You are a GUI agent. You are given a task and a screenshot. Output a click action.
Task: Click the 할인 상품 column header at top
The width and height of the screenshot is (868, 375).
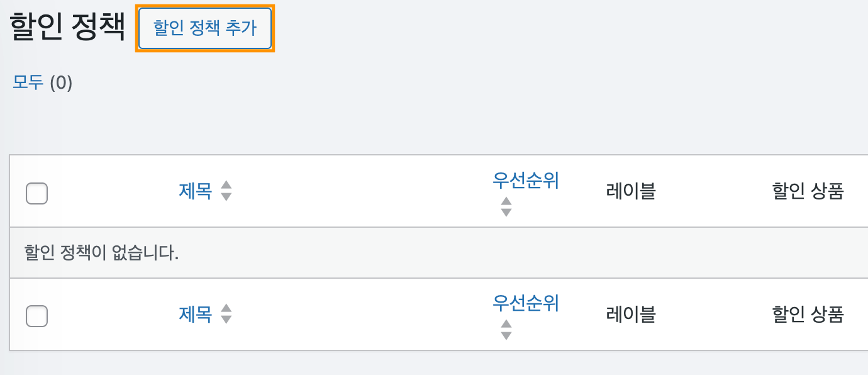pyautogui.click(x=808, y=191)
